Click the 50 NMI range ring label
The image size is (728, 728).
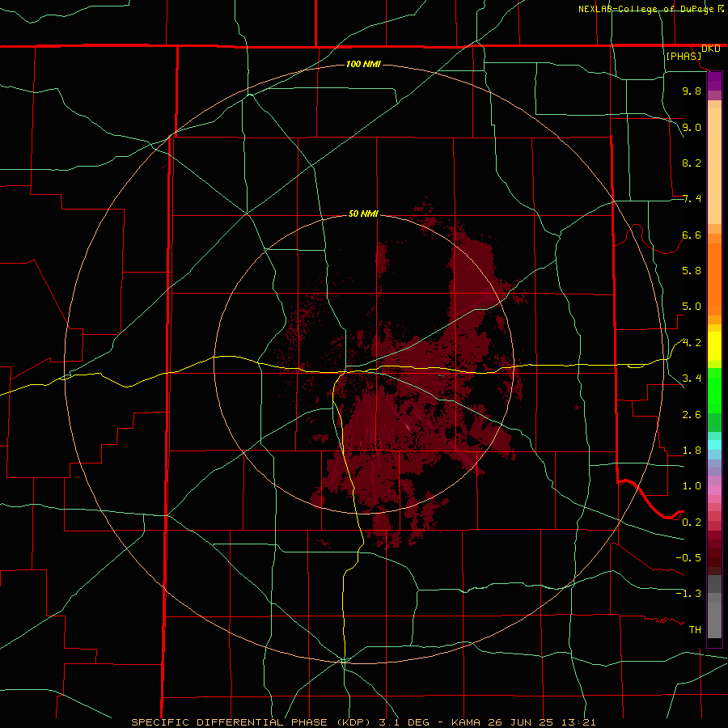(x=363, y=214)
